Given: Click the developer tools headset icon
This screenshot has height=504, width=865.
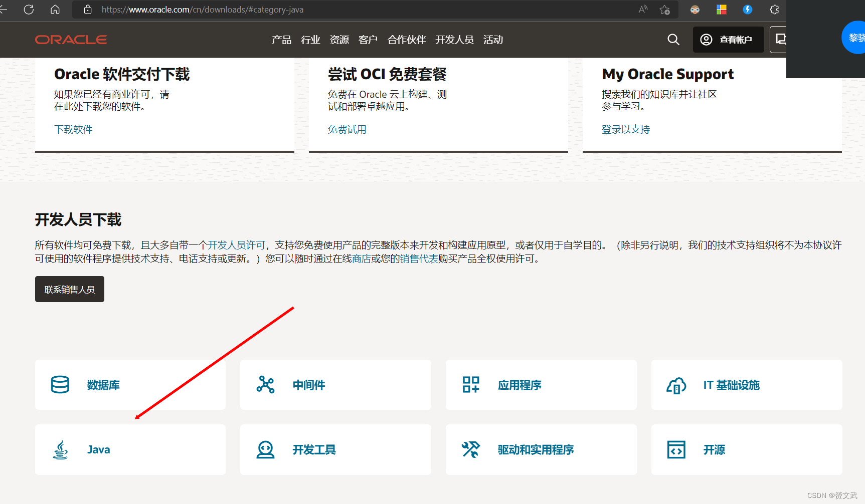Looking at the screenshot, I should pyautogui.click(x=265, y=450).
